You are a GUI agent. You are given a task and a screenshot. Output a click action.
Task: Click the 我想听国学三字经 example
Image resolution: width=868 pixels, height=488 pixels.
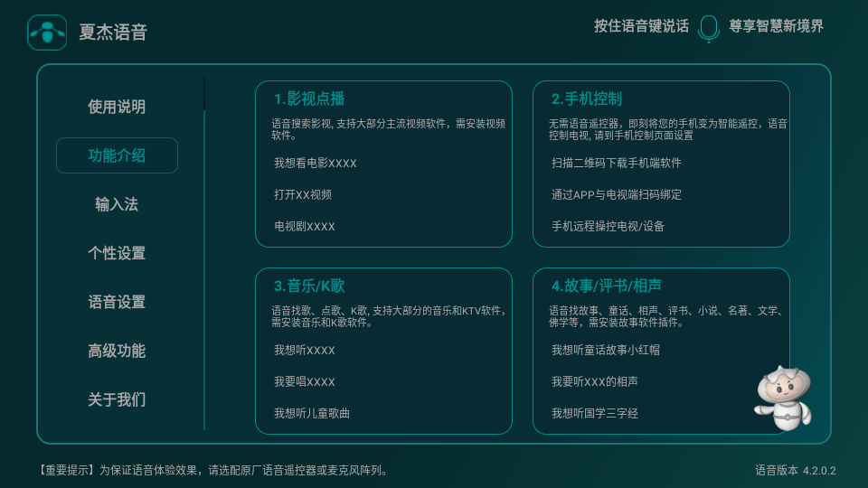pos(595,413)
